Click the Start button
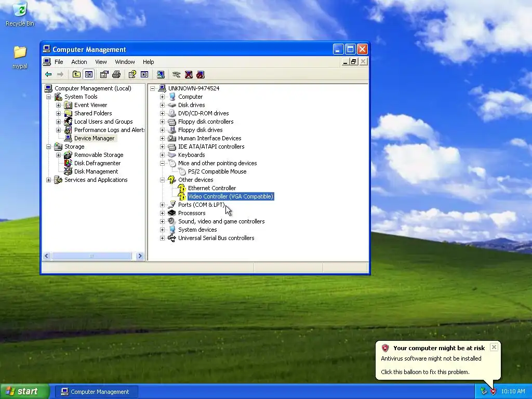The height and width of the screenshot is (399, 532). pos(24,392)
